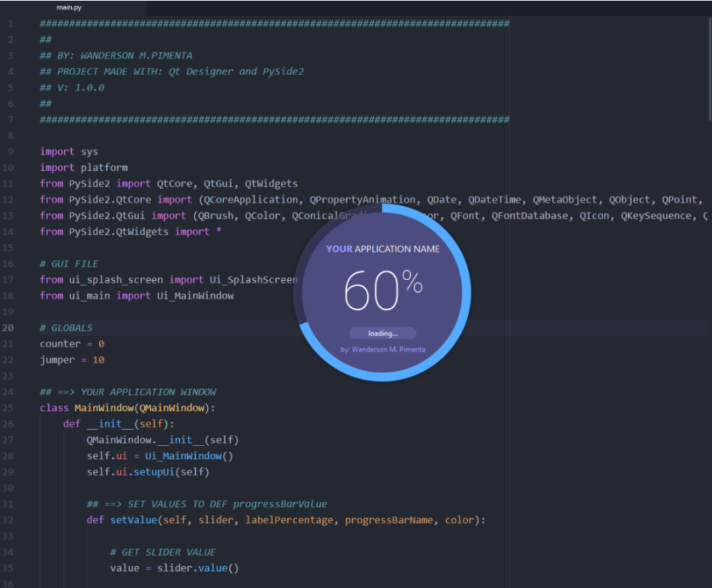Click the 'def setValue' function line
The height and width of the screenshot is (588, 712).
[x=285, y=520]
